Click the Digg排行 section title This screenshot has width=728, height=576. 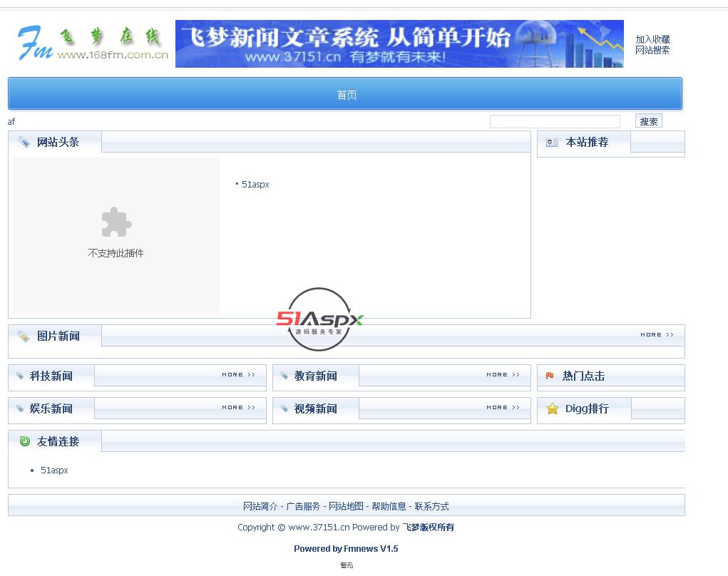coord(587,409)
